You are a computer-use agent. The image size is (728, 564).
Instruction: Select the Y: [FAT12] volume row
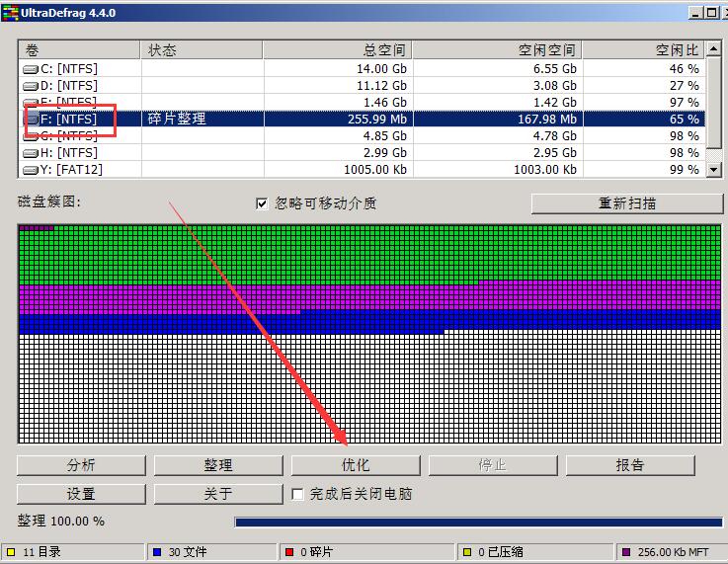(x=362, y=170)
